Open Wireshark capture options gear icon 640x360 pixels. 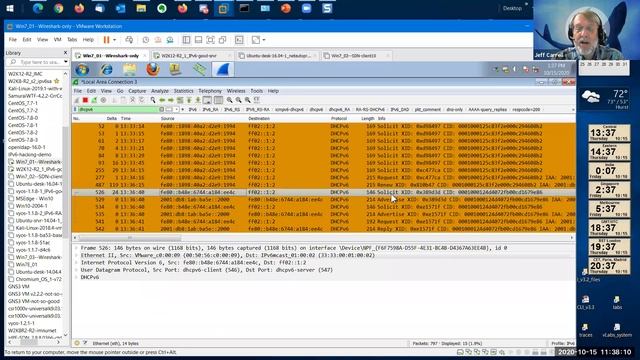pos(103,100)
